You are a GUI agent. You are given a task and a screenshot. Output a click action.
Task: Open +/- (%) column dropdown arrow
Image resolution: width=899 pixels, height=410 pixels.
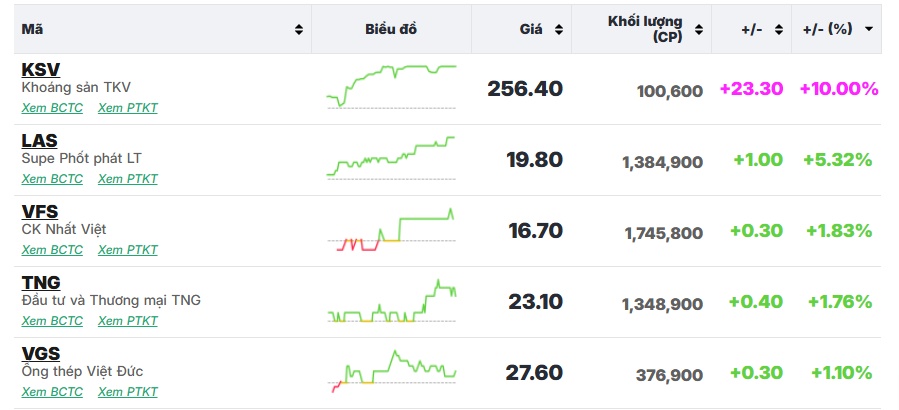click(869, 29)
